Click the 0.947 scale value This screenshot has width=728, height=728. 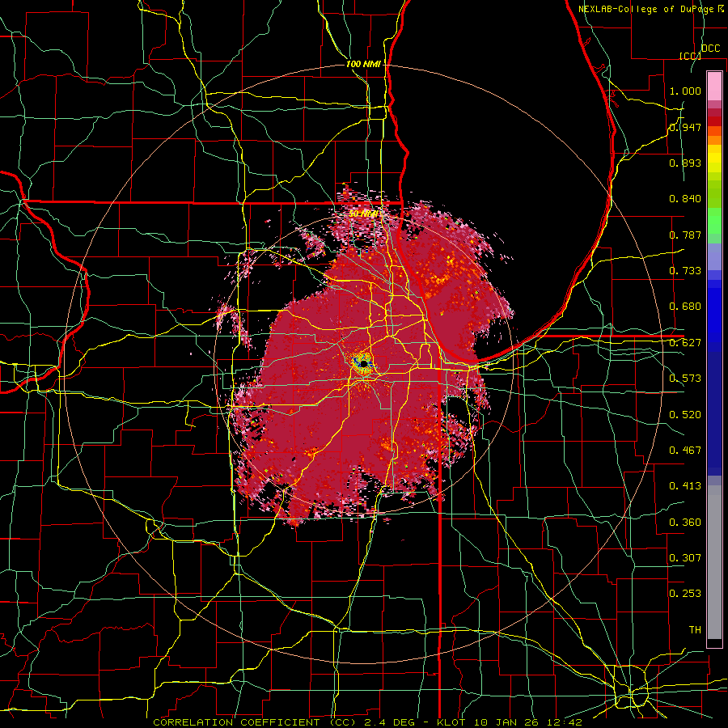tap(685, 127)
